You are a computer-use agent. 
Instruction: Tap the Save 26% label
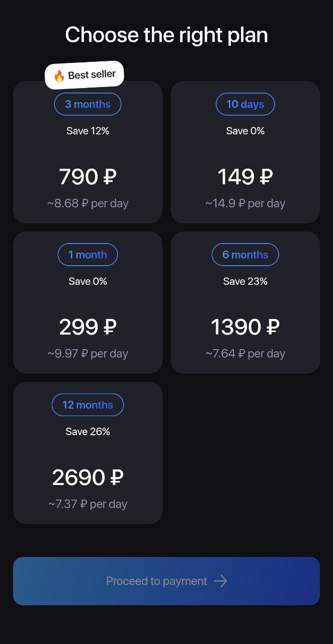pos(88,432)
